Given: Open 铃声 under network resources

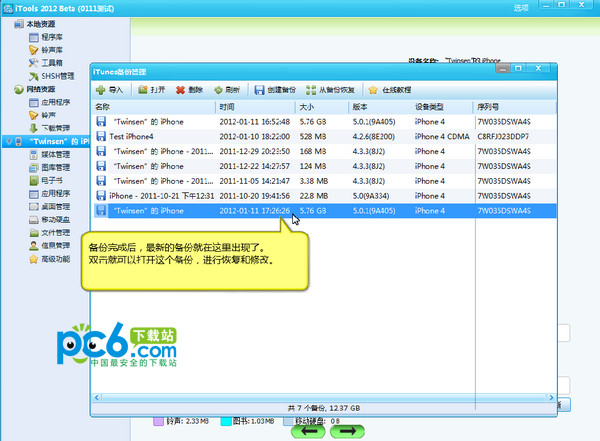Looking at the screenshot, I should (42, 115).
